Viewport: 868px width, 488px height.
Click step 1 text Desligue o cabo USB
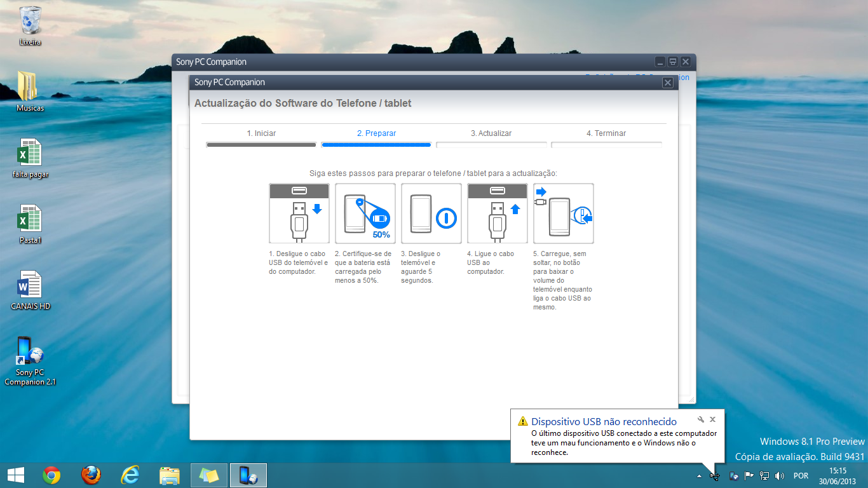click(299, 262)
